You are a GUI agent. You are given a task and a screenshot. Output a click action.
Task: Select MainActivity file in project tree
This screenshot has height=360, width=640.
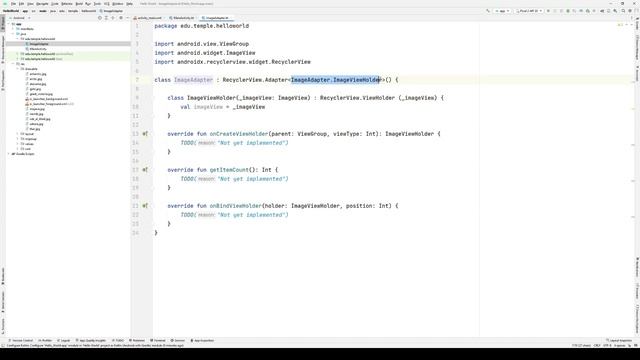point(38,49)
